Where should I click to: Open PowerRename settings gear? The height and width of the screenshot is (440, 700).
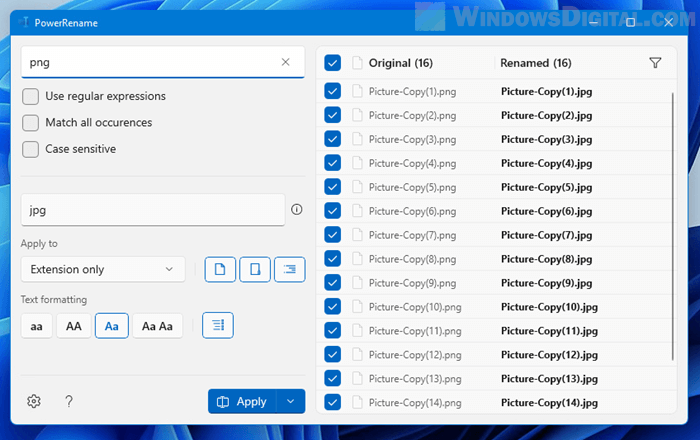tap(34, 401)
